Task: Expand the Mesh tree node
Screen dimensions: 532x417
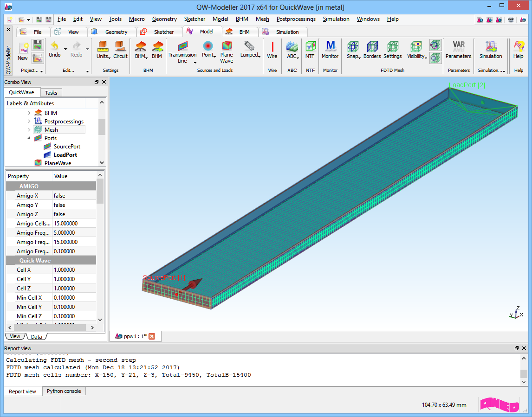Action: tap(29, 129)
